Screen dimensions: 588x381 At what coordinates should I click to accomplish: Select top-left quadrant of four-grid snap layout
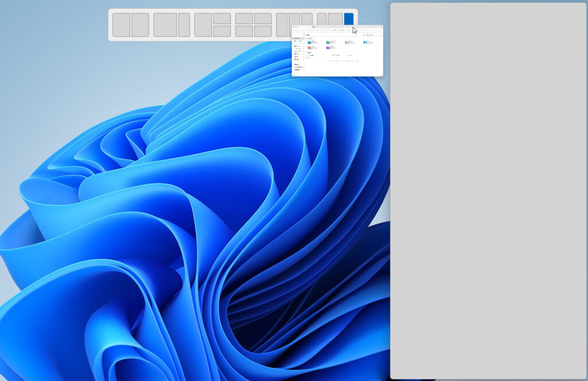244,18
